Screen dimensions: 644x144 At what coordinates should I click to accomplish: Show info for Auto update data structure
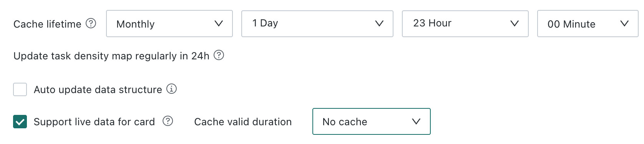[x=171, y=89]
